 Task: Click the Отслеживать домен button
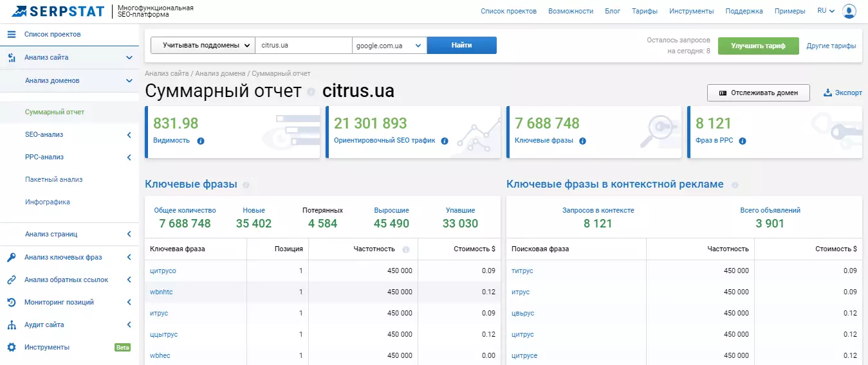click(758, 93)
